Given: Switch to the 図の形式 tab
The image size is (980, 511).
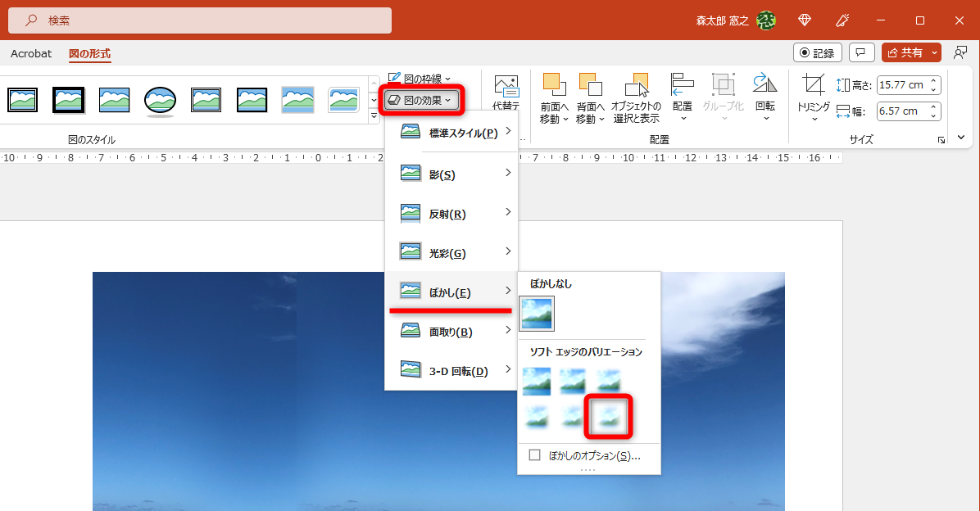Looking at the screenshot, I should click(x=89, y=54).
